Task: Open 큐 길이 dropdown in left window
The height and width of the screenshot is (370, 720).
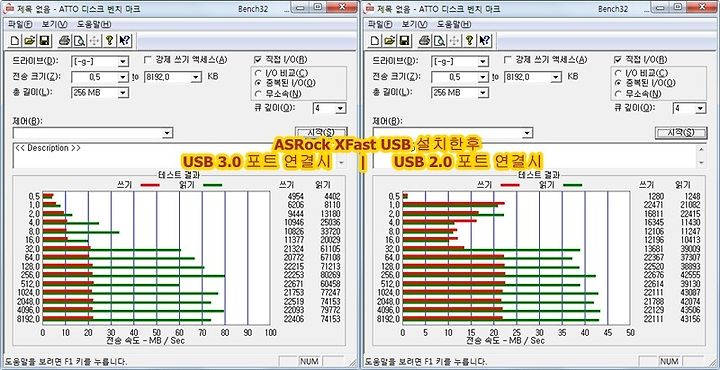Action: (x=340, y=109)
